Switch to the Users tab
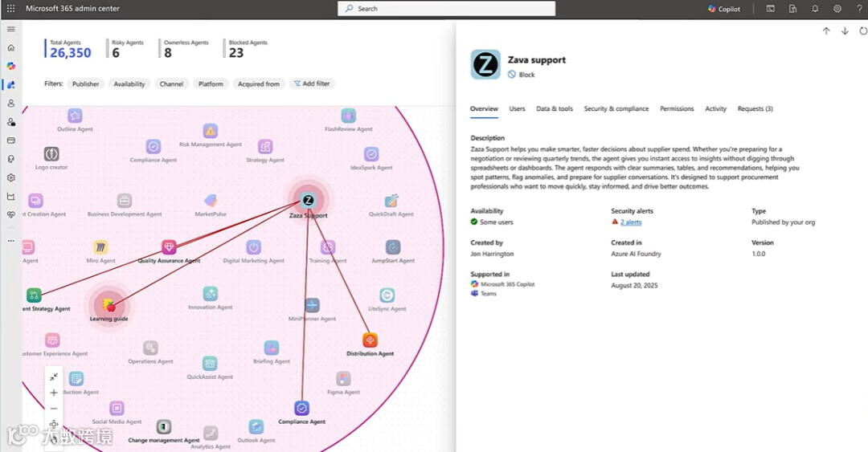This screenshot has width=868, height=452. [x=517, y=109]
